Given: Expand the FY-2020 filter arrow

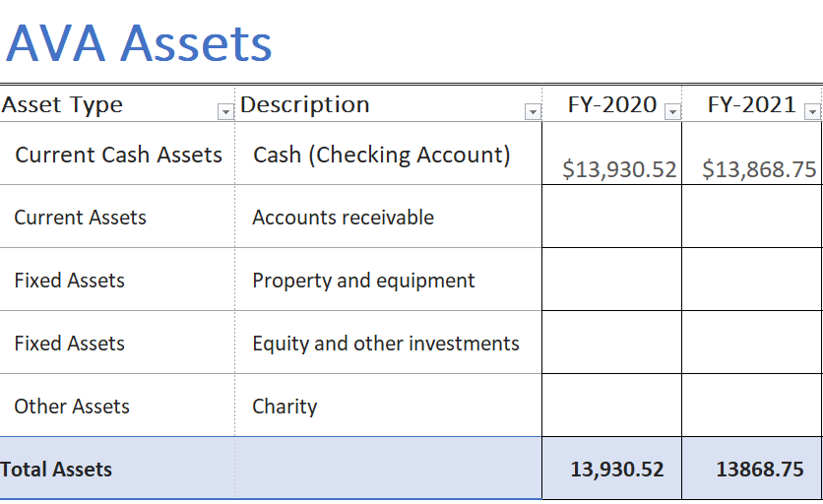Looking at the screenshot, I should 672,112.
